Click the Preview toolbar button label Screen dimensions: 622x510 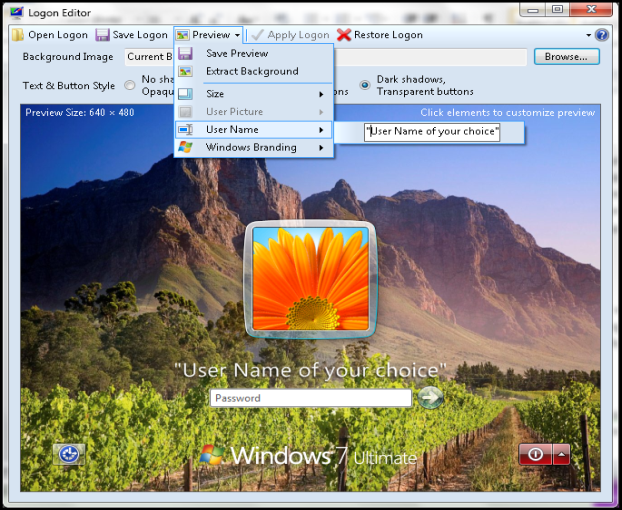click(211, 35)
